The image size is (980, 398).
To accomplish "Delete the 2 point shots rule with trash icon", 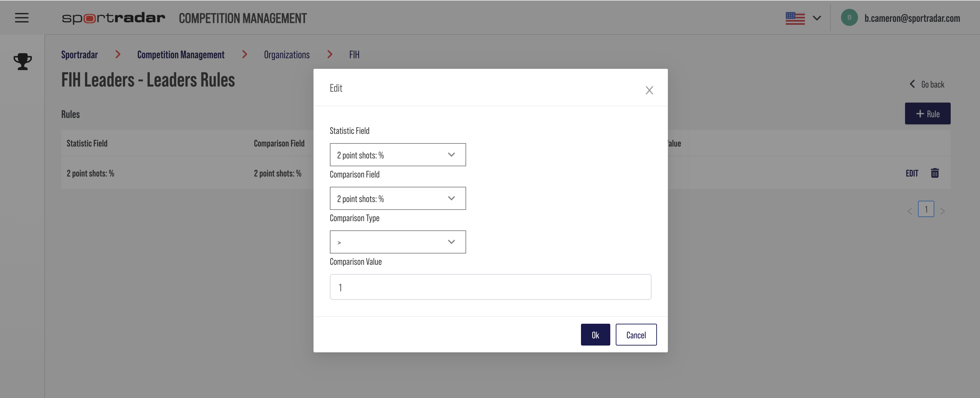I will click(x=935, y=173).
